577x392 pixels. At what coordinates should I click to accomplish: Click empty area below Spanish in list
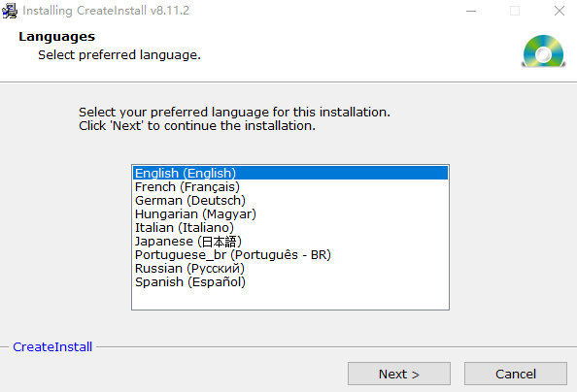click(x=290, y=299)
